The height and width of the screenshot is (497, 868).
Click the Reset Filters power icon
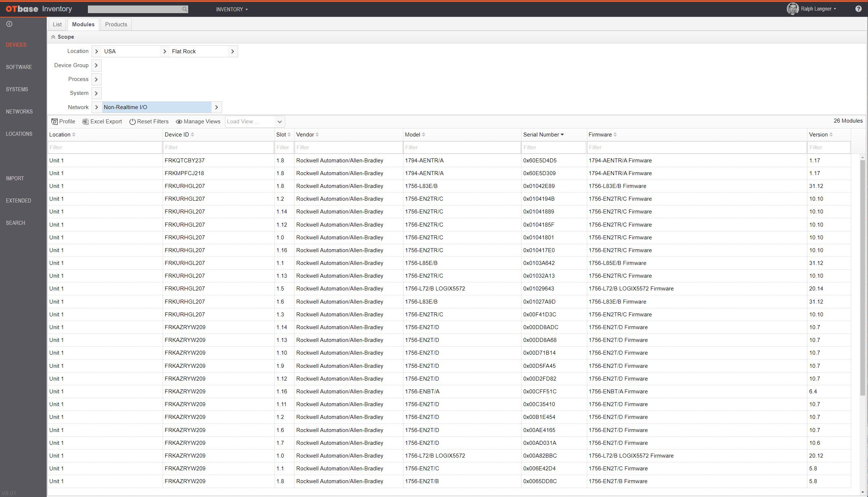(132, 122)
